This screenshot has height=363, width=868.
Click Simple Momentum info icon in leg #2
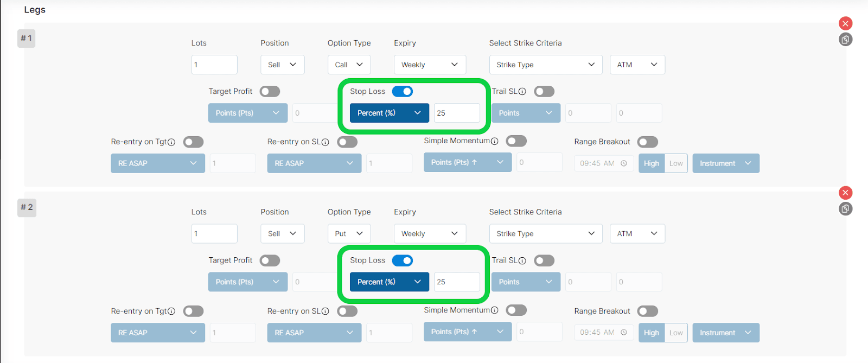pyautogui.click(x=495, y=310)
